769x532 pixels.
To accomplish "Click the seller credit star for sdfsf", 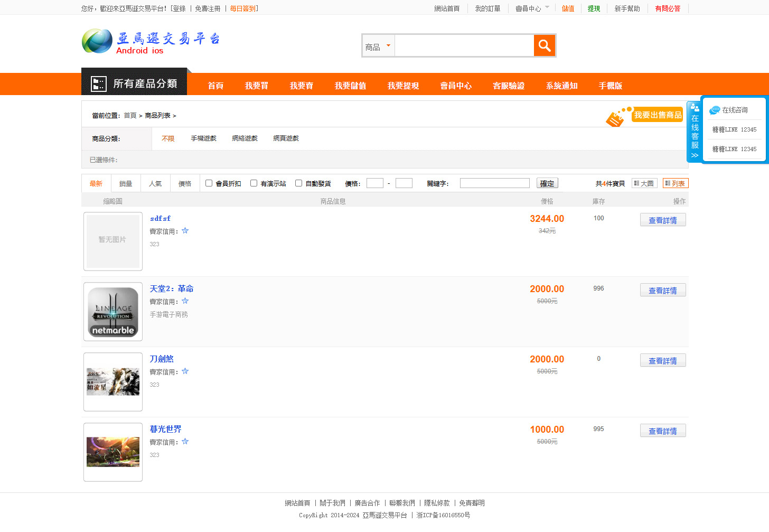I will 185,231.
